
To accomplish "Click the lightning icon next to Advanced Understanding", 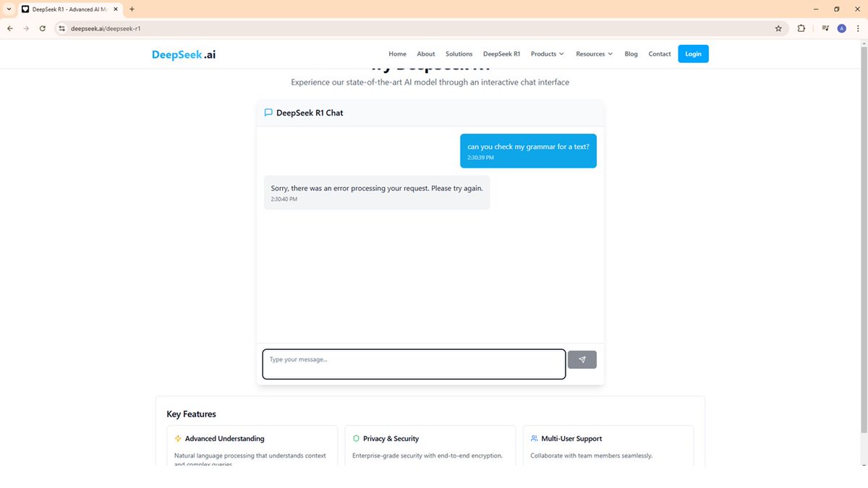I will [x=179, y=439].
